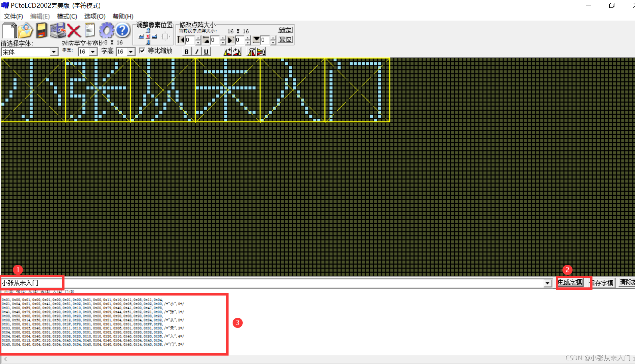The height and width of the screenshot is (364, 635).
Task: Click the New file icon
Action: 9,30
